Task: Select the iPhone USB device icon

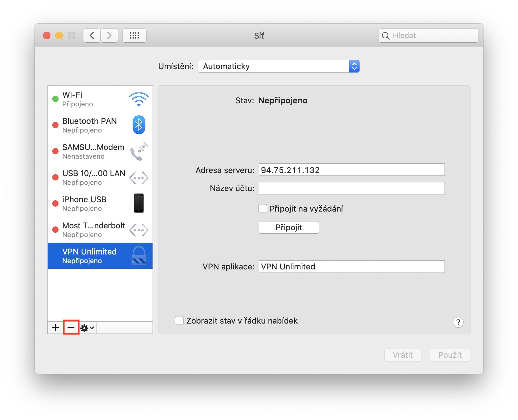Action: tap(139, 203)
